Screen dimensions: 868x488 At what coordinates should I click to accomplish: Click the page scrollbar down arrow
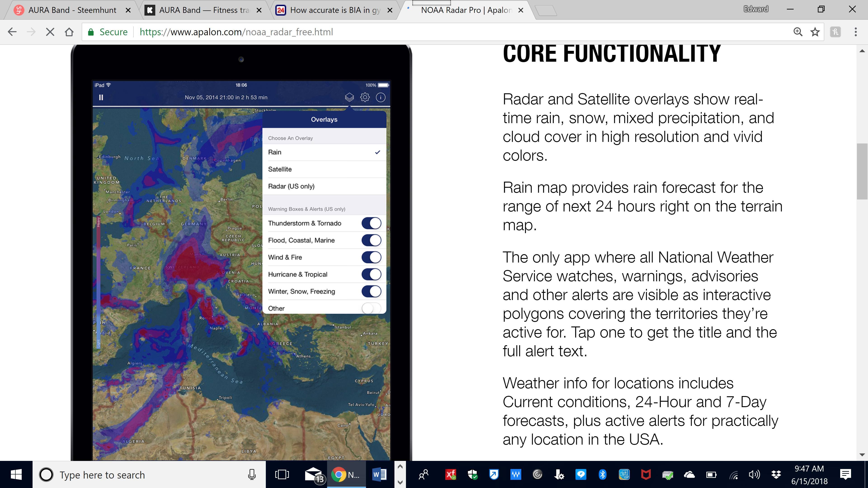pyautogui.click(x=862, y=455)
